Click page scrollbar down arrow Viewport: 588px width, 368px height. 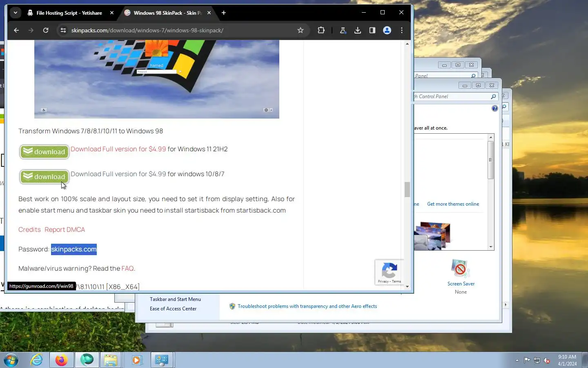tap(407, 287)
